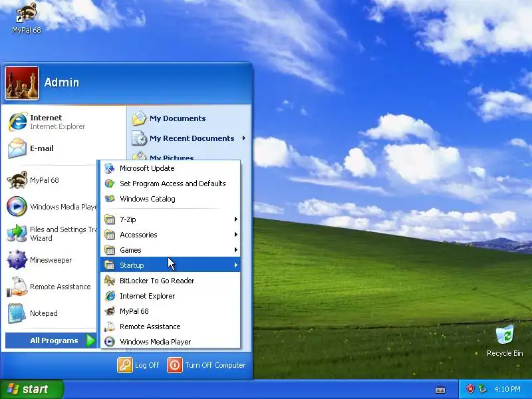Expand My Recent Documents submenu arrow
The height and width of the screenshot is (399, 532).
tap(244, 138)
